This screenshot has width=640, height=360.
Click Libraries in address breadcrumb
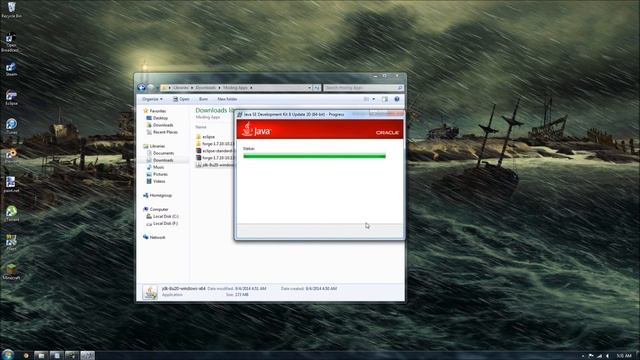click(181, 88)
